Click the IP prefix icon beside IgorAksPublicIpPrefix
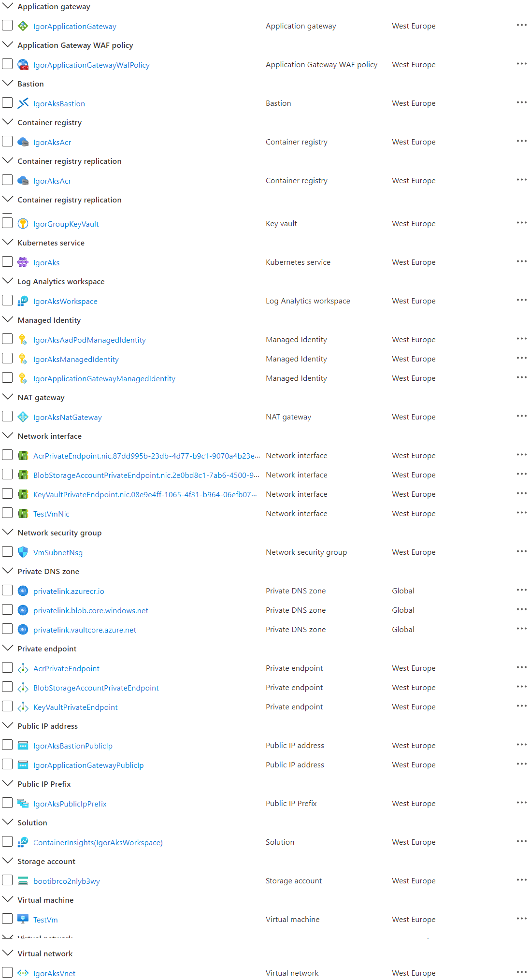Viewport: 530px width, 980px height. point(23,804)
